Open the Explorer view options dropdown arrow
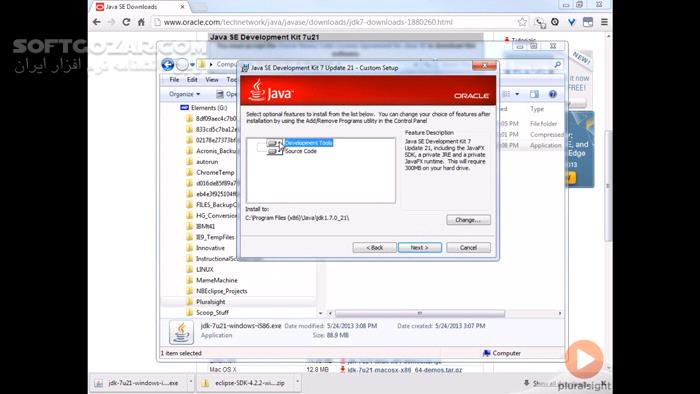Viewport: 700px width, 394px height. point(517,94)
